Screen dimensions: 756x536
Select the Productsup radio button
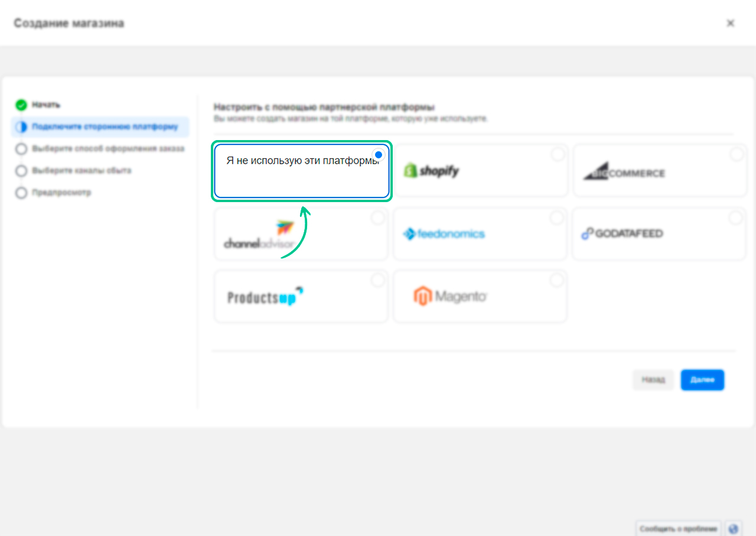[378, 281]
